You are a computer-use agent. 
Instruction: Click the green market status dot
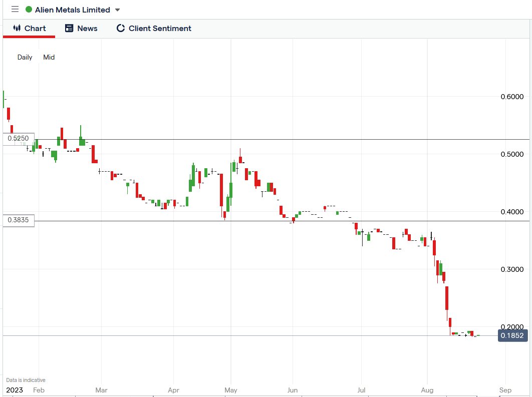coord(29,10)
